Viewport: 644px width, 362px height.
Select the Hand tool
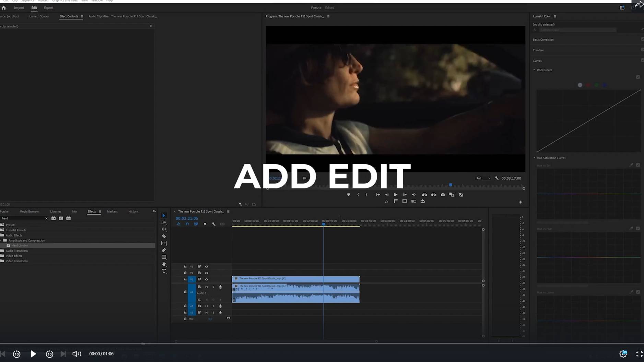pyautogui.click(x=164, y=264)
